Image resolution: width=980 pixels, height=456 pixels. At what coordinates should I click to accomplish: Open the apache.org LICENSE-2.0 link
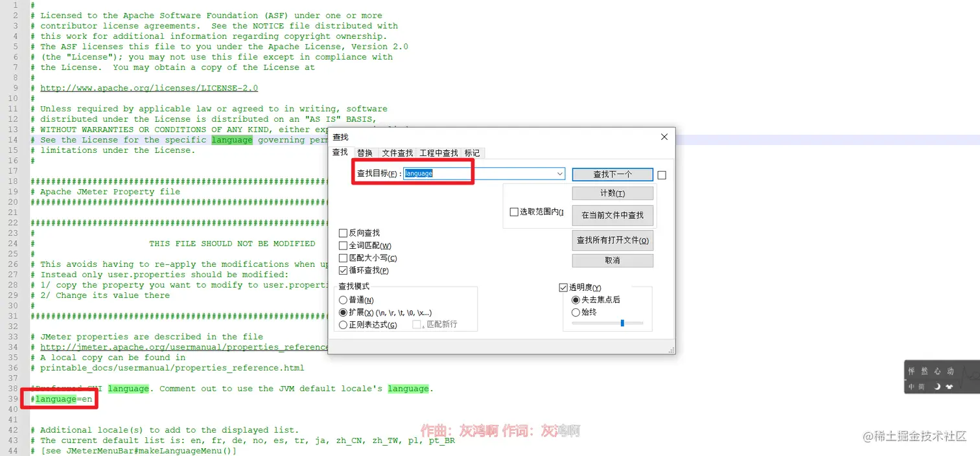click(x=149, y=88)
